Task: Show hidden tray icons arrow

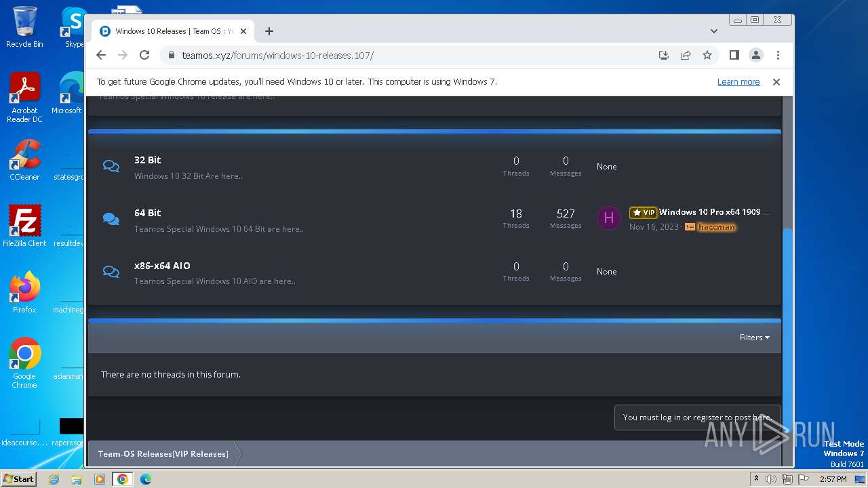Action: coord(756,479)
